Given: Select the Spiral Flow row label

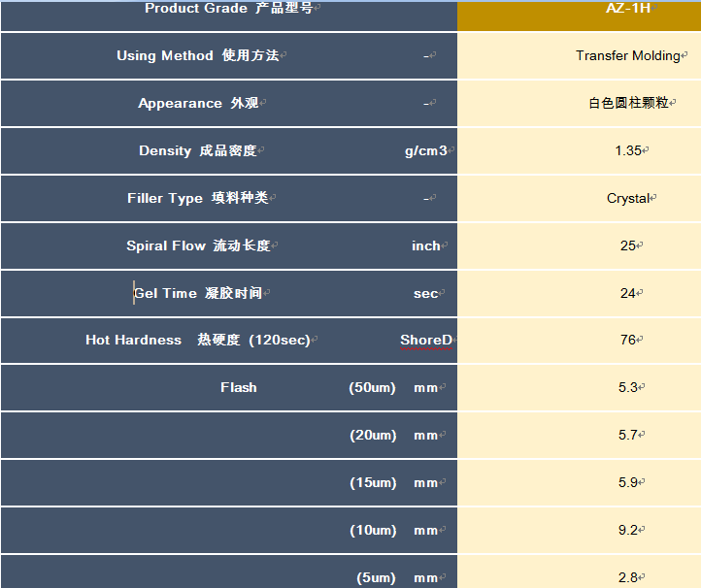Looking at the screenshot, I should click(x=198, y=245).
